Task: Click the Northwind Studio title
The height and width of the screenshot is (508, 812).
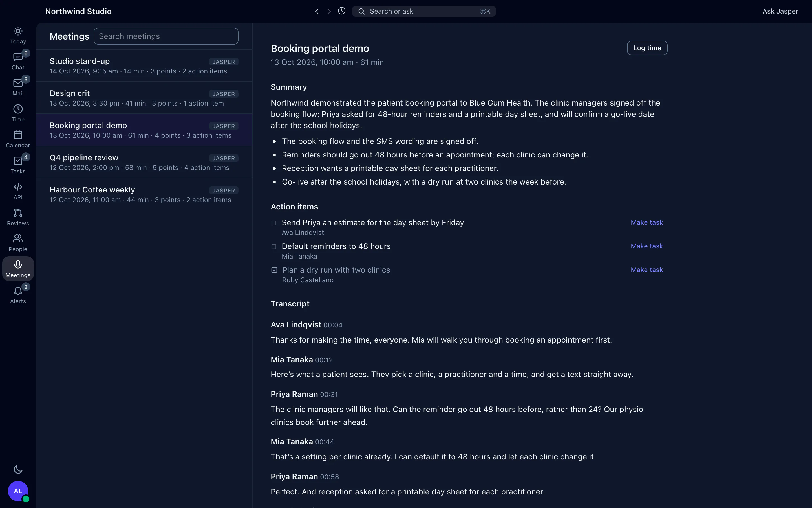Action: tap(78, 11)
